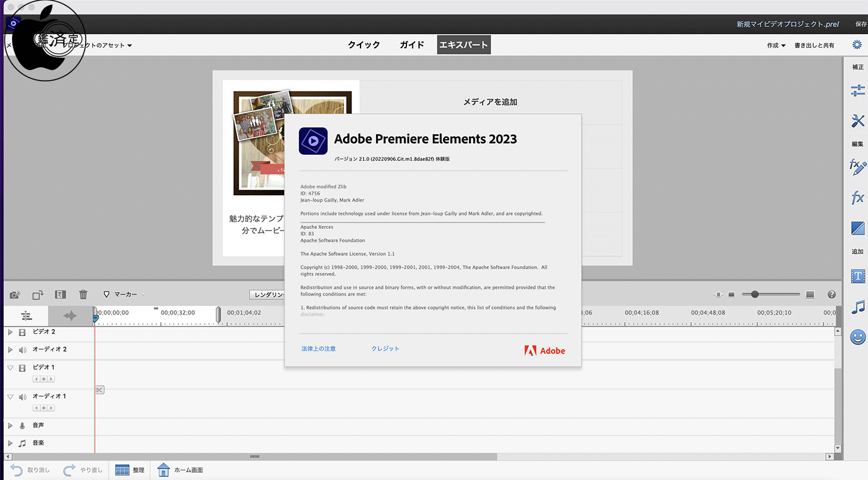Open the Graphics smiley icon panel
This screenshot has height=480, width=868.
[x=857, y=337]
